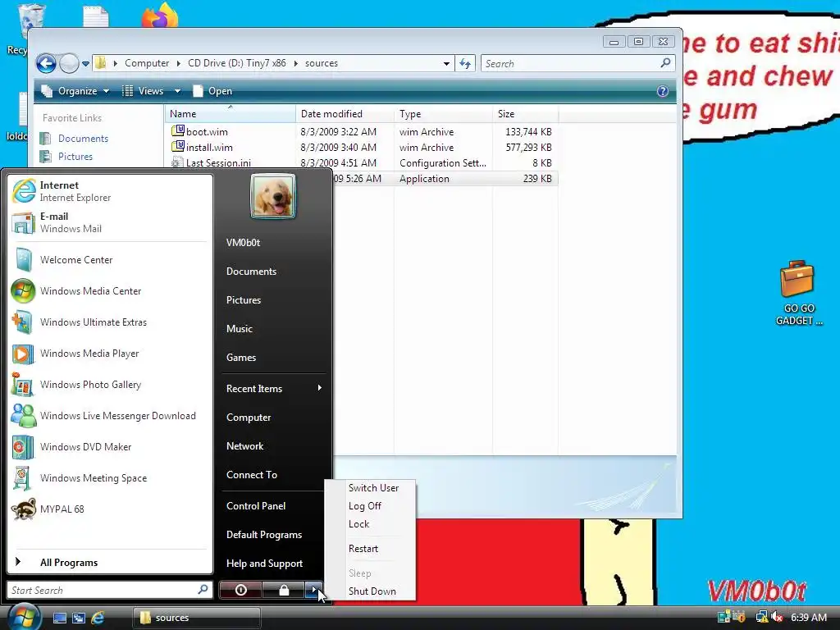Open the Views dropdown arrow
The image size is (840, 630).
[177, 91]
